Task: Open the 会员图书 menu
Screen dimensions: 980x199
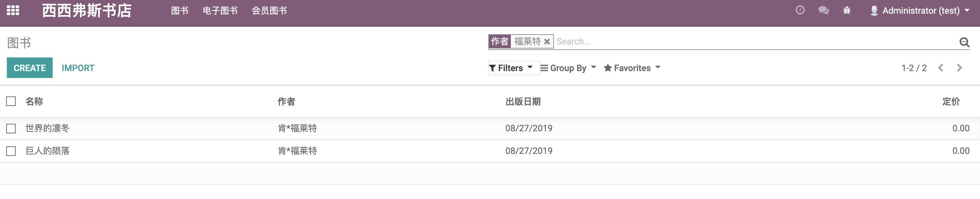Action: pos(270,10)
